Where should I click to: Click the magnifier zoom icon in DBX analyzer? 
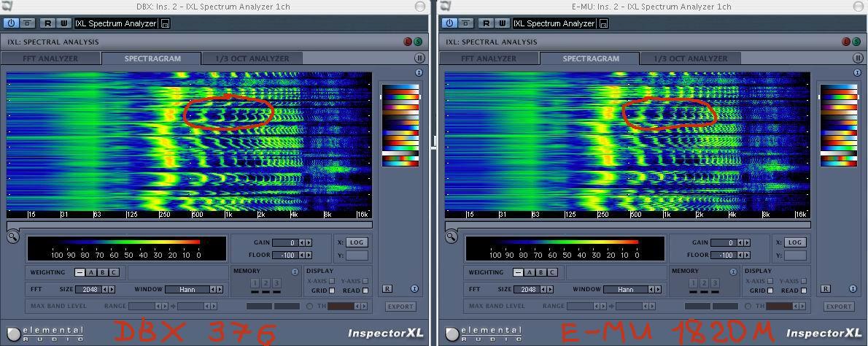point(13,237)
